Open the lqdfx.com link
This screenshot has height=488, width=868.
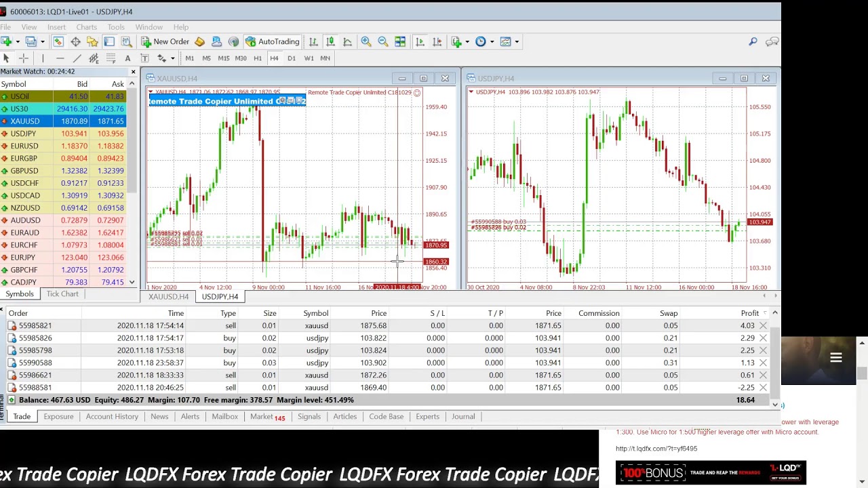[656, 449]
